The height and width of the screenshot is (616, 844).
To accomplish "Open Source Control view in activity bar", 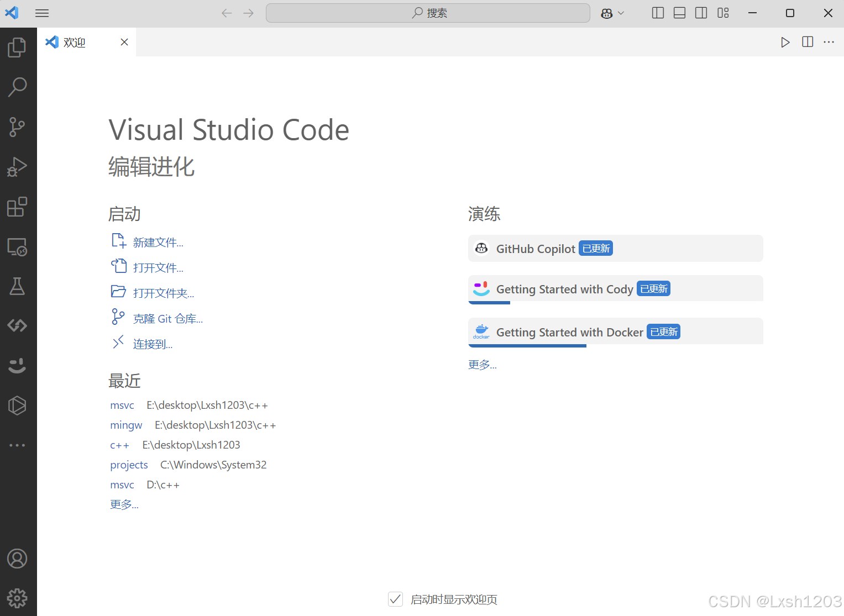I will pos(17,127).
